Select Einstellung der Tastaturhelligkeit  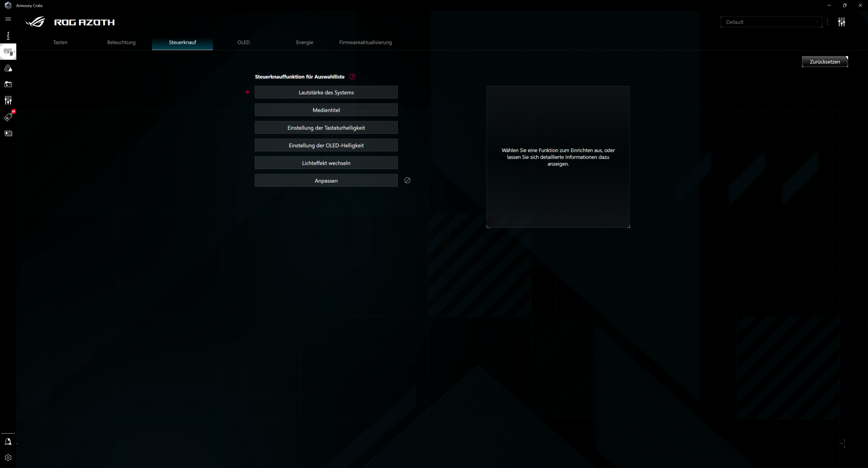pos(326,128)
